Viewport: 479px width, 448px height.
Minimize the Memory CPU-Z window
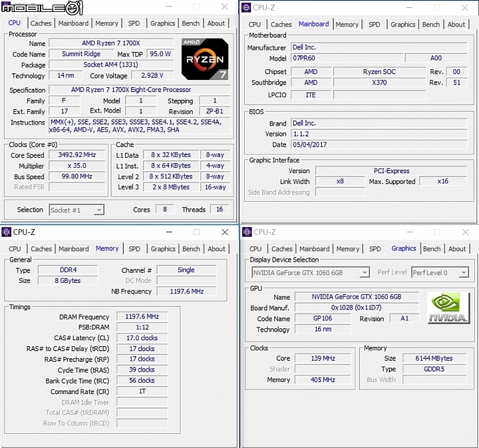coord(169,232)
